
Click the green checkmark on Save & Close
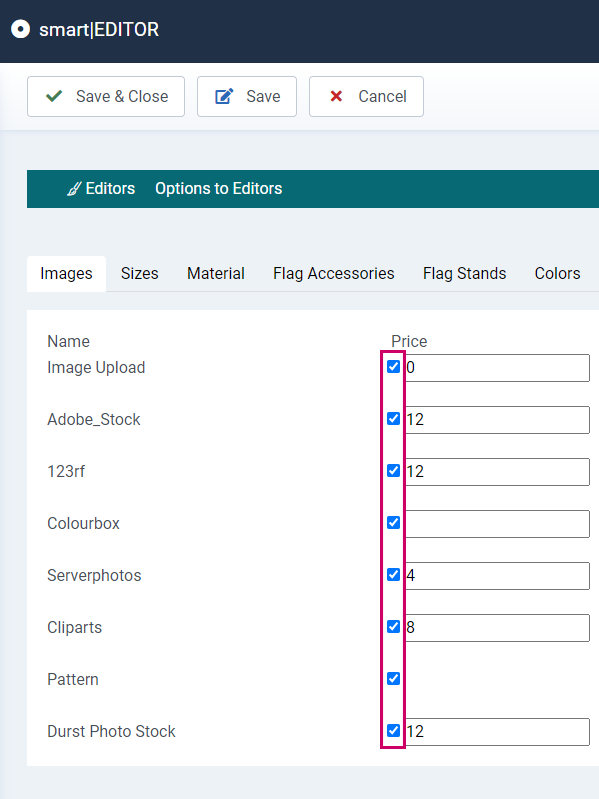54,96
